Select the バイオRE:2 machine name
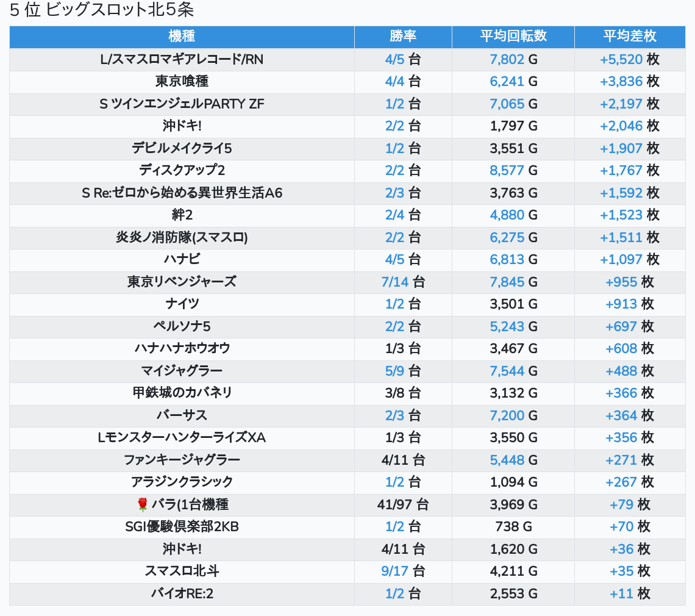Screen dimensions: 695x616 pyautogui.click(x=182, y=593)
